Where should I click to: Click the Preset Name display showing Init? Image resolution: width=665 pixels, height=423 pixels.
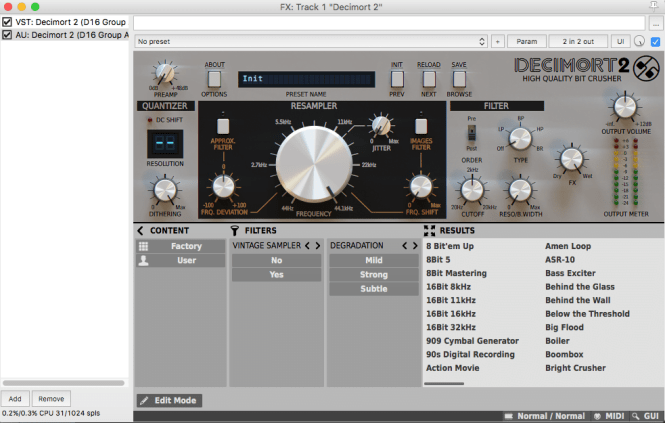[x=306, y=79]
